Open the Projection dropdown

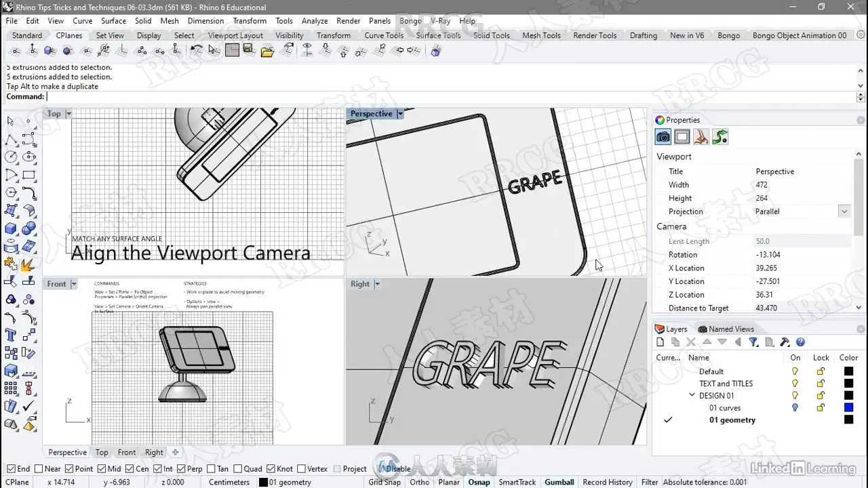tap(844, 211)
